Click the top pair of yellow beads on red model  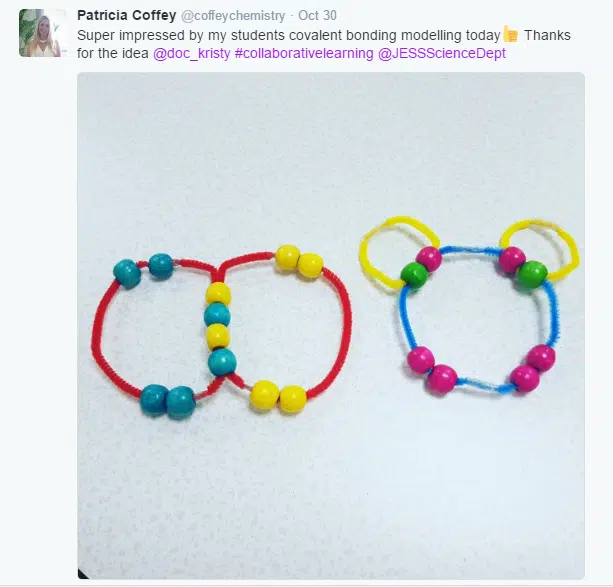tap(299, 261)
